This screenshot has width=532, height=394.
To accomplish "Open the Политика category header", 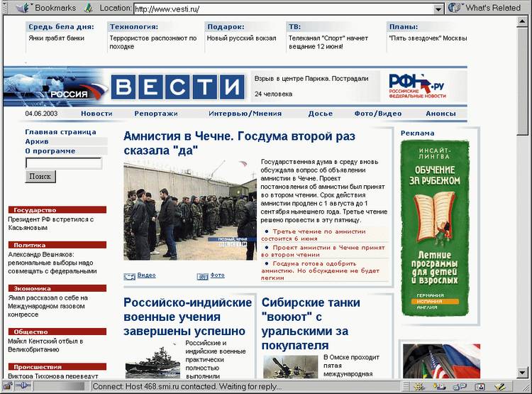I will click(57, 245).
